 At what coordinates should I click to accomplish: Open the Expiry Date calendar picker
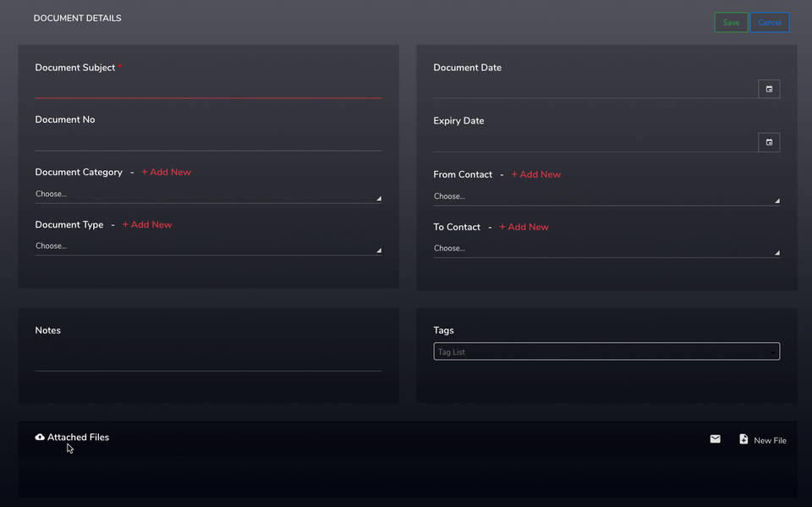(x=769, y=142)
